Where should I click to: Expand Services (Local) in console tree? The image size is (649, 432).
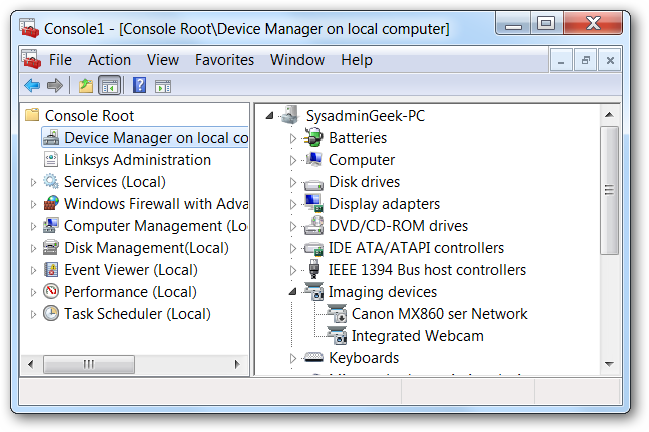click(x=33, y=182)
